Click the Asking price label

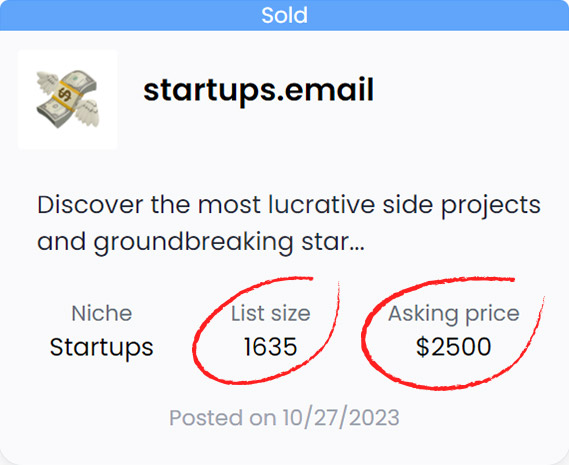(454, 314)
